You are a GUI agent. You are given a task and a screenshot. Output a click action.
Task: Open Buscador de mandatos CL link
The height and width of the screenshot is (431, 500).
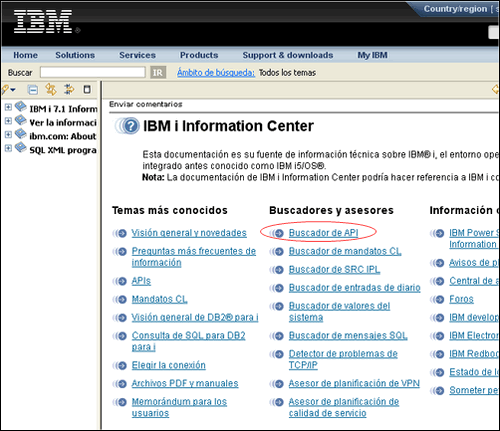click(345, 251)
